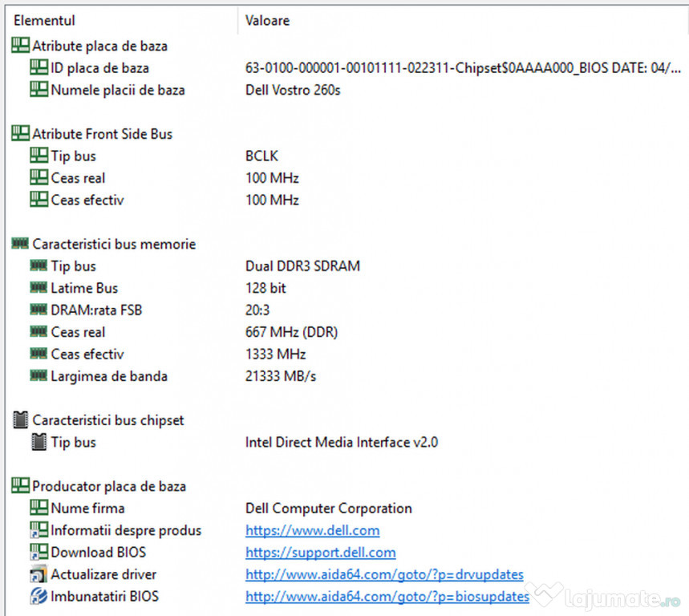Viewport: 689px width, 616px height.
Task: Select the Atribute Front Side Bus heading
Action: [x=103, y=134]
